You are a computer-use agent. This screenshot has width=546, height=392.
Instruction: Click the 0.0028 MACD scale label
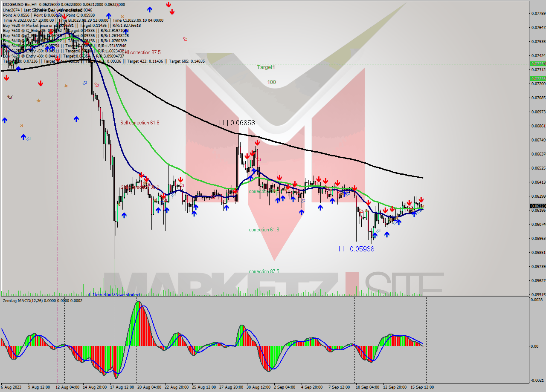537,300
